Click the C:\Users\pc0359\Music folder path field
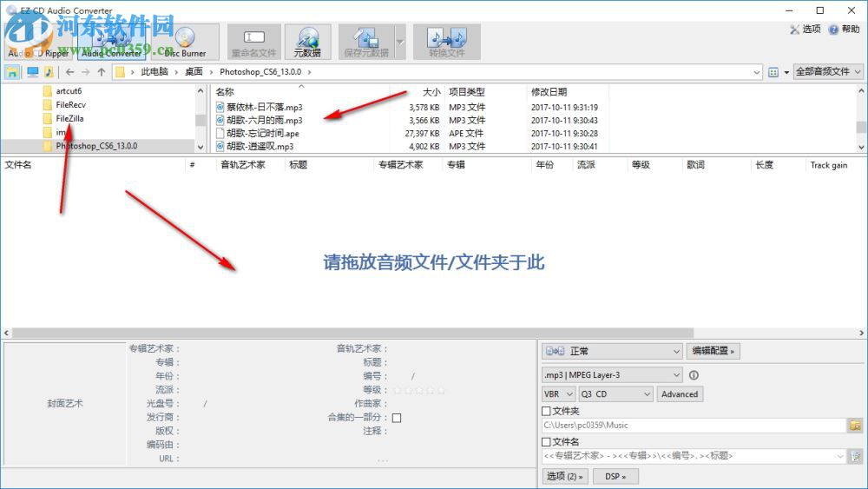Image resolution: width=868 pixels, height=489 pixels. pos(693,426)
